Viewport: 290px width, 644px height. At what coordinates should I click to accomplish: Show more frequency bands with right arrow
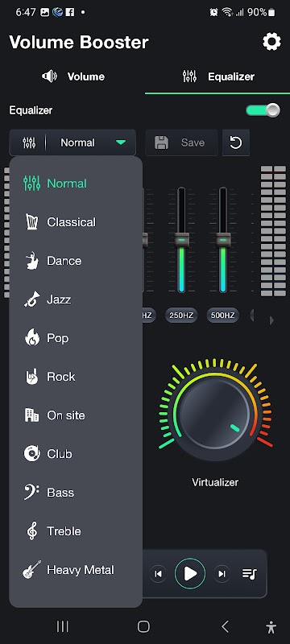(x=271, y=320)
